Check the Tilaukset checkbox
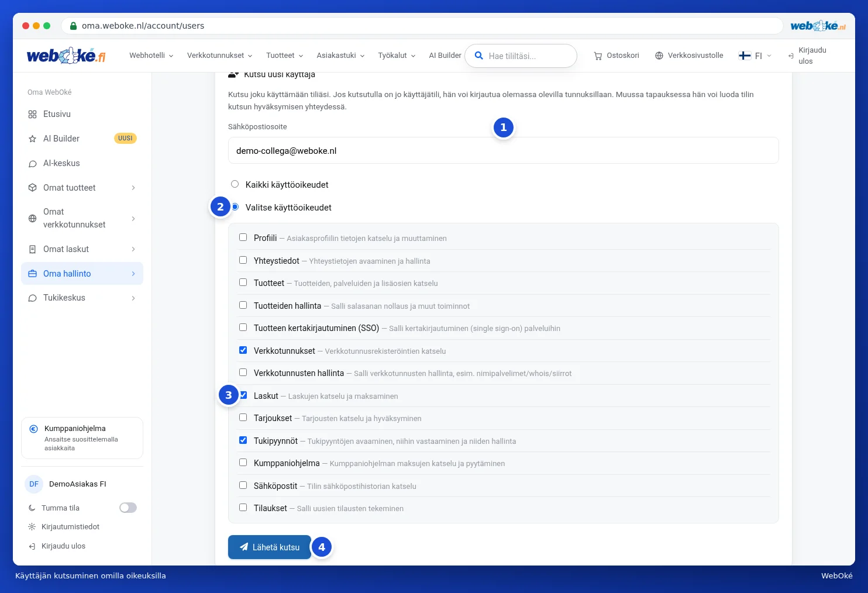This screenshot has height=593, width=868. coord(243,508)
